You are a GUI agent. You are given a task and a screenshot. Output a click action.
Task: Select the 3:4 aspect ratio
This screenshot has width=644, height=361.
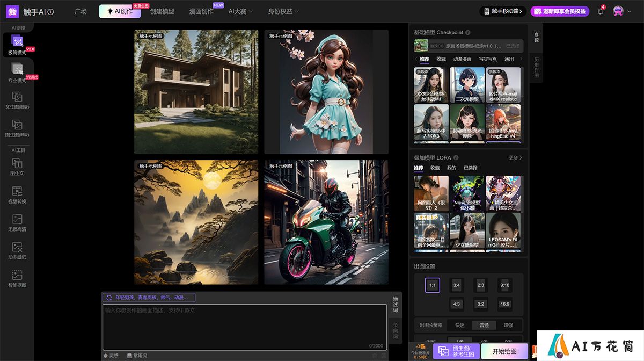click(457, 285)
